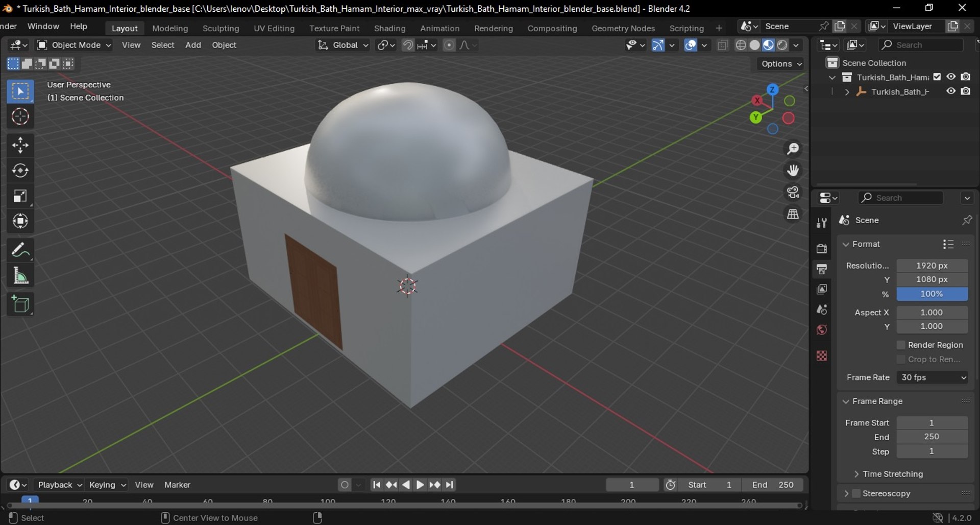Select the Measure tool
Screen dimensions: 980x525
(x=20, y=276)
